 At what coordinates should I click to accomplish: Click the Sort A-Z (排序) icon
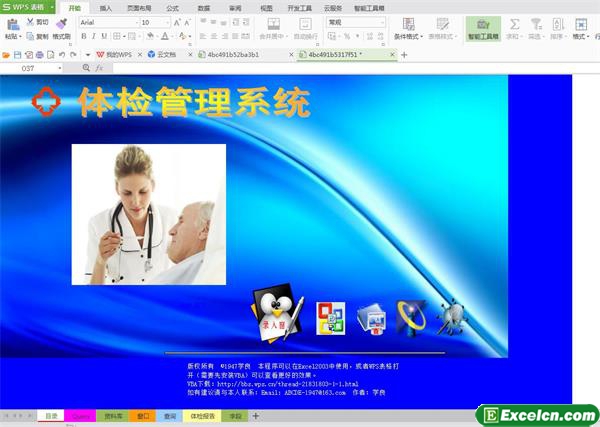[x=558, y=24]
